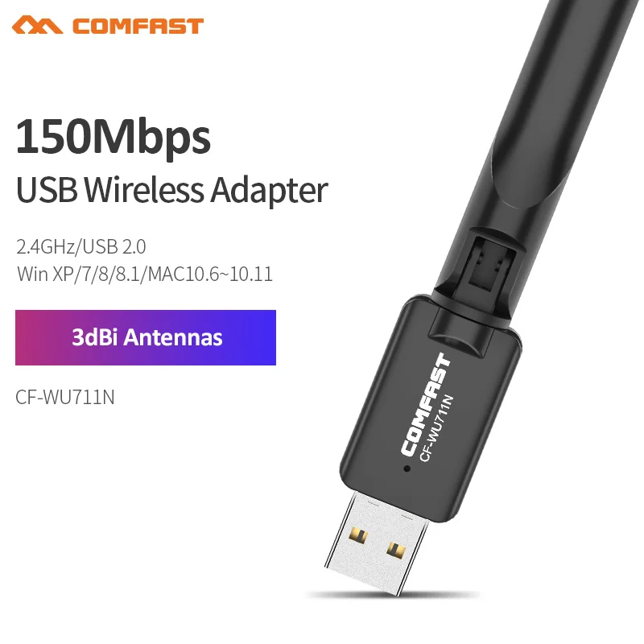Click the shadow beneath the USB plug
This screenshot has width=644, height=644.
(x=392, y=595)
